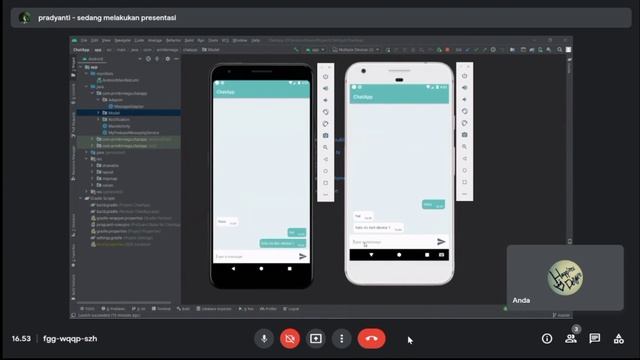Show the participants list
This screenshot has width=640, height=360.
(571, 338)
